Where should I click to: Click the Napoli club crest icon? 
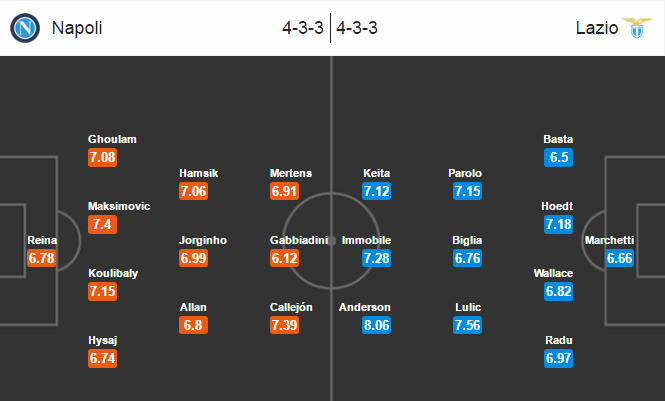pos(25,28)
